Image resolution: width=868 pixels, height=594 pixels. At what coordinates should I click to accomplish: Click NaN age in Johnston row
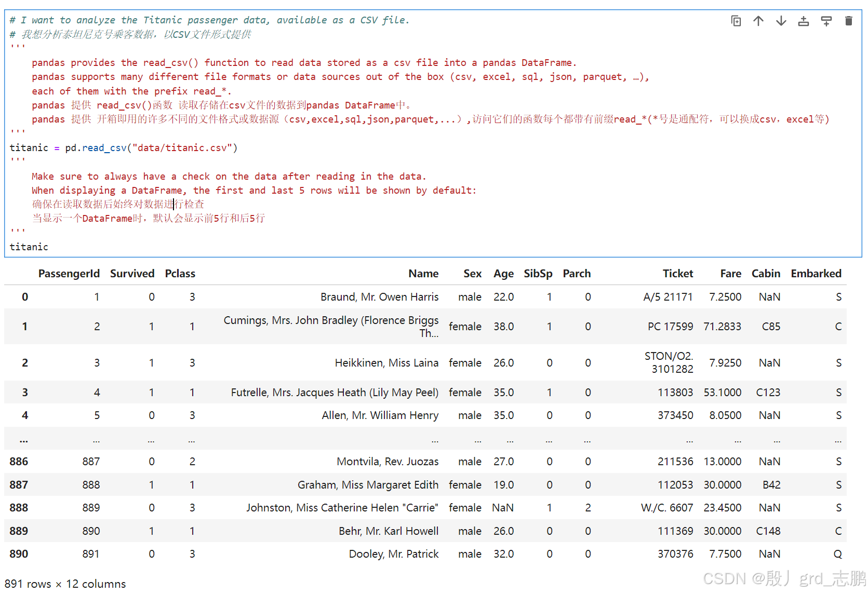pos(503,508)
